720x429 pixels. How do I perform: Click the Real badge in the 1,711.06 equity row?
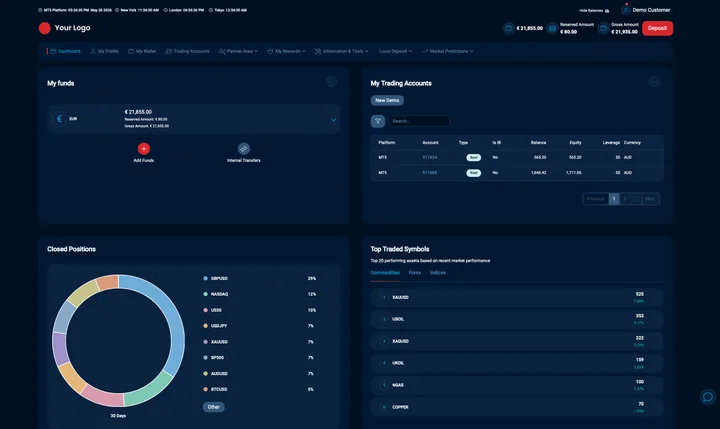click(x=473, y=173)
